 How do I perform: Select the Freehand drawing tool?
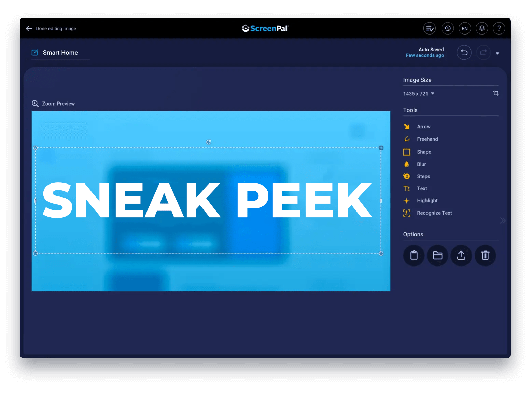pos(427,139)
